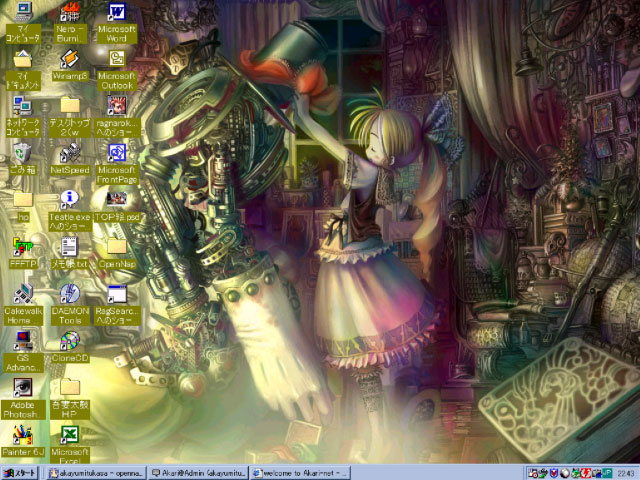
Task: Select the Microsoft Excel desktop icon
Action: pyautogui.click(x=70, y=436)
